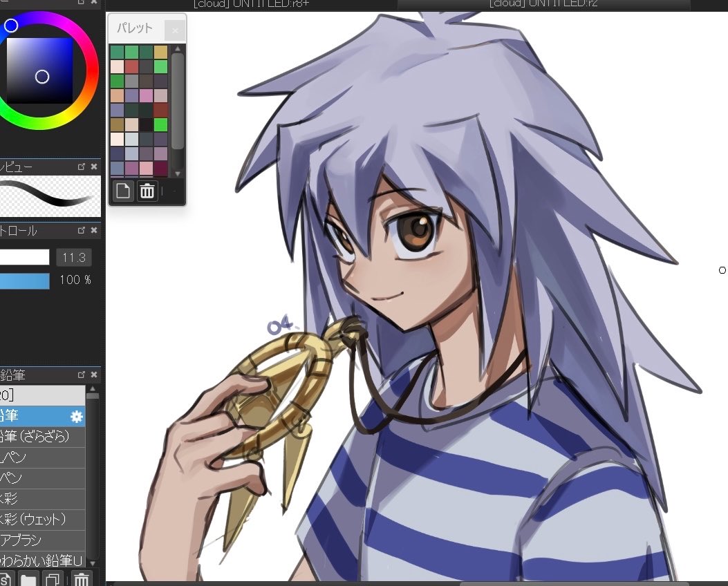Click the brush folder icon at panel bottom
Screen dimensions: 728x586
coord(29,580)
